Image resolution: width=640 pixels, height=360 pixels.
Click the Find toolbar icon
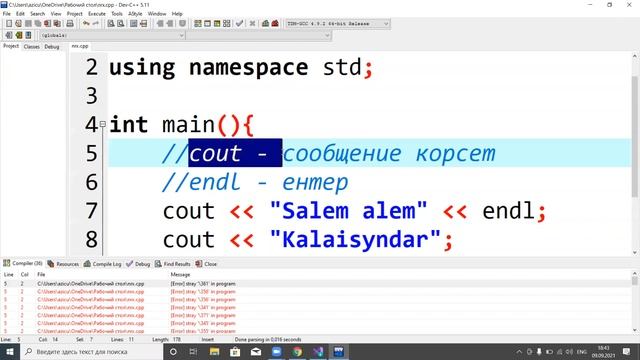pos(111,24)
